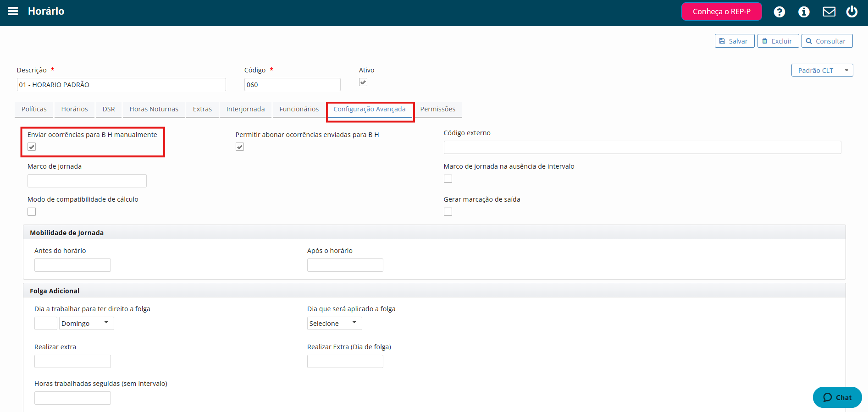Toggle Enviar ocorrências para B H manualmente
868x412 pixels.
pyautogui.click(x=32, y=147)
